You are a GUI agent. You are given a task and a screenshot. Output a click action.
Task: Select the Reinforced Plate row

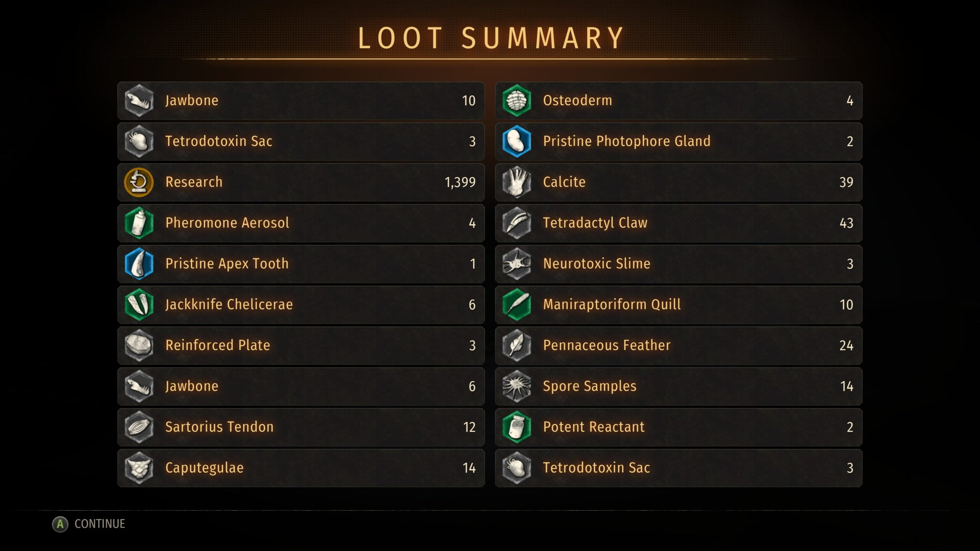pos(301,346)
